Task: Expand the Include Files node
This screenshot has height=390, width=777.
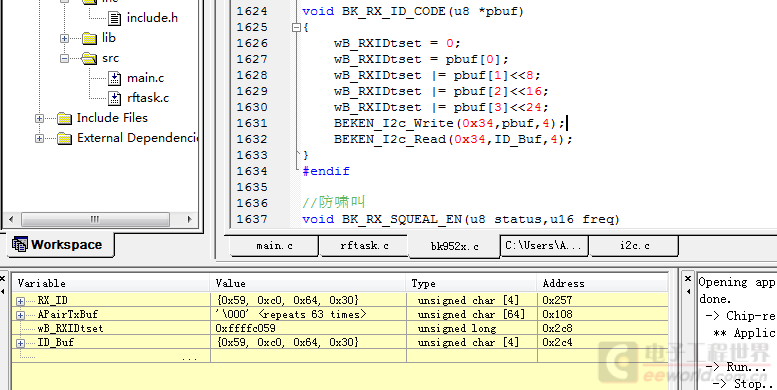Action: pyautogui.click(x=39, y=118)
